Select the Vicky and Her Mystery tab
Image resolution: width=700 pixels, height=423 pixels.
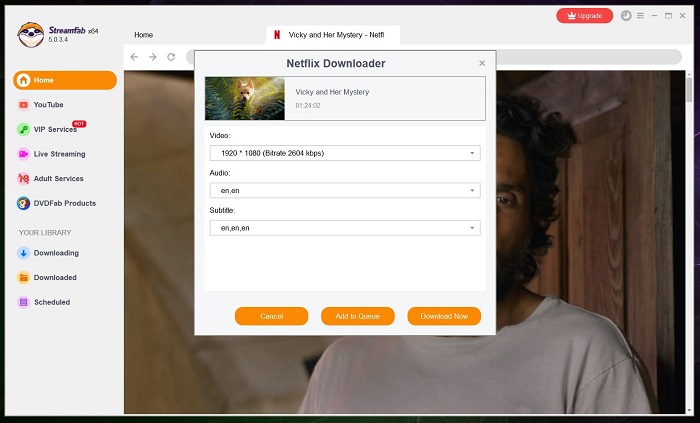coord(333,35)
